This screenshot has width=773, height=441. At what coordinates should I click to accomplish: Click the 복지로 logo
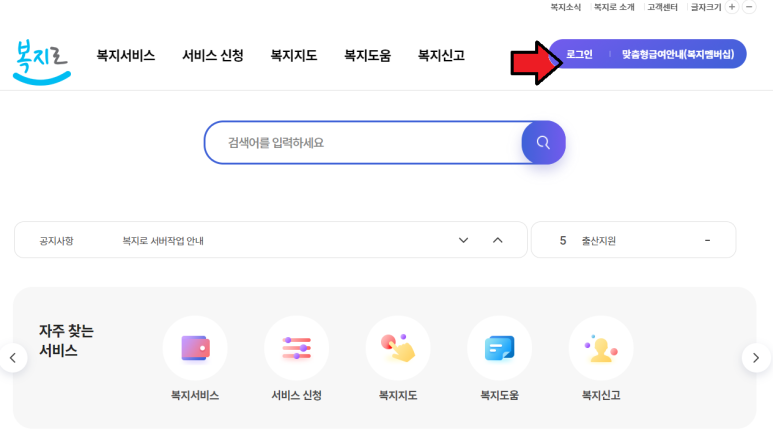42,62
